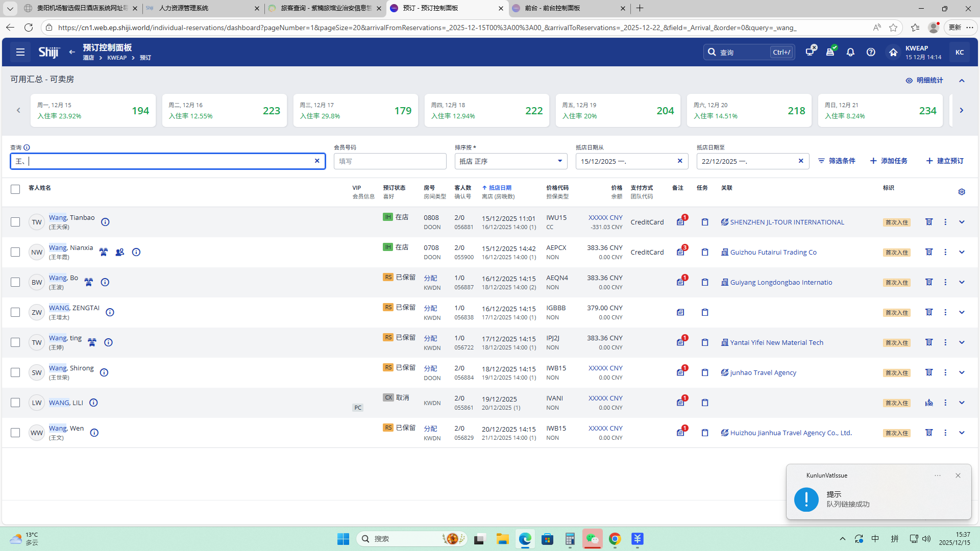Open the 排序按 sort dropdown
Screen dimensions: 980x551
[510, 161]
